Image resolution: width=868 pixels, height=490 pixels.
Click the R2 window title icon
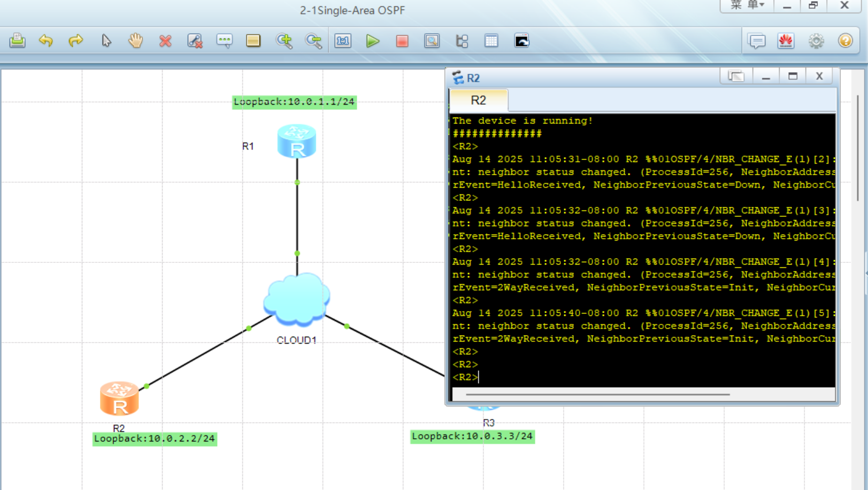(458, 78)
